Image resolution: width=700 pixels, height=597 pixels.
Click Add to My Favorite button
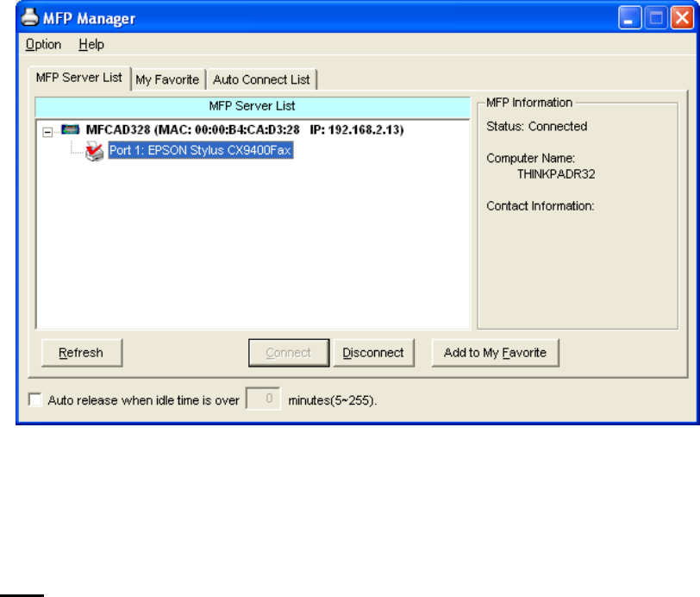[495, 353]
